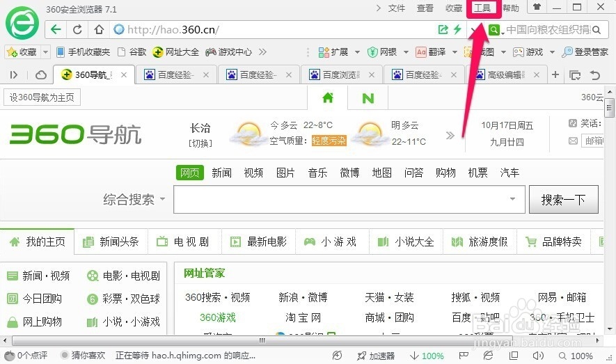Switch to the 百度浏览 tab

[x=341, y=74]
